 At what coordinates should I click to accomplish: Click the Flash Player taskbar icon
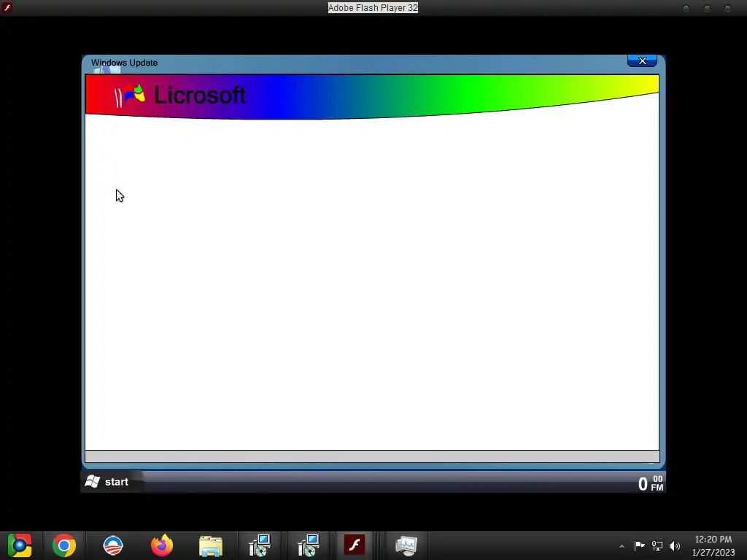355,545
